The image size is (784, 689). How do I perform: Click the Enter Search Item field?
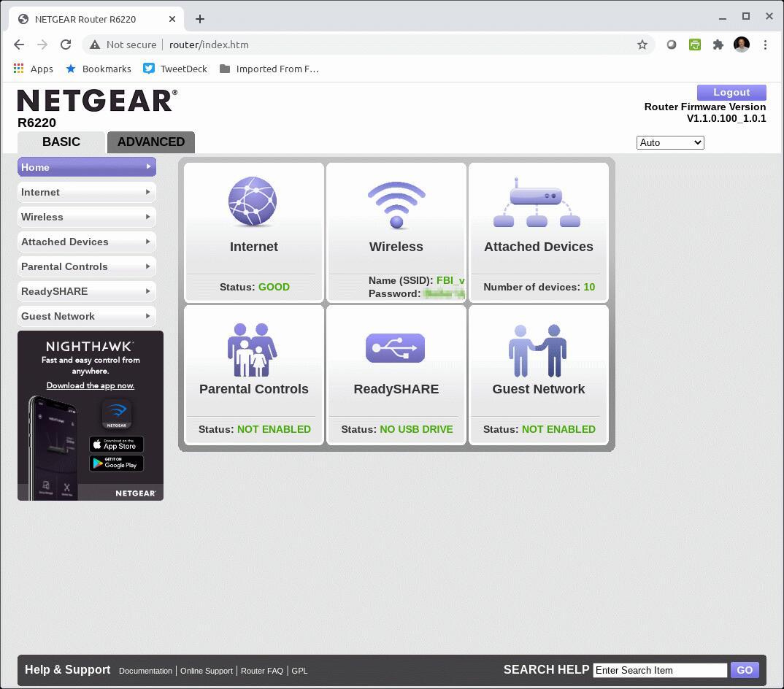660,670
